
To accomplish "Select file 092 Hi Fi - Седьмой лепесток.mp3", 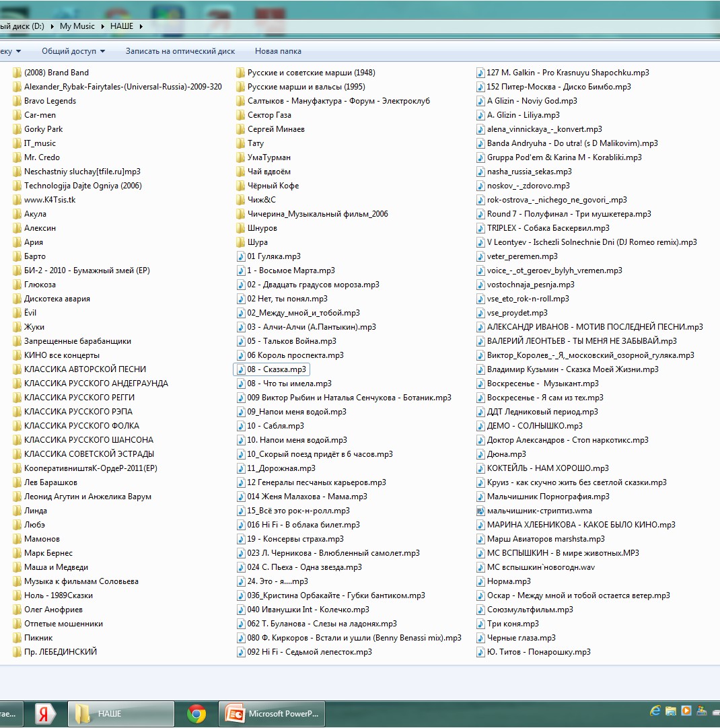I will [x=305, y=652].
